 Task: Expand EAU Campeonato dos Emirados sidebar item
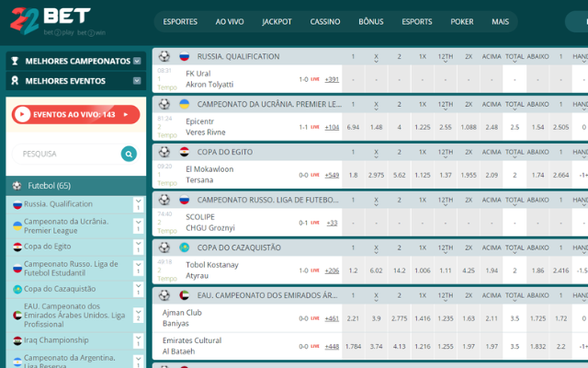(138, 316)
